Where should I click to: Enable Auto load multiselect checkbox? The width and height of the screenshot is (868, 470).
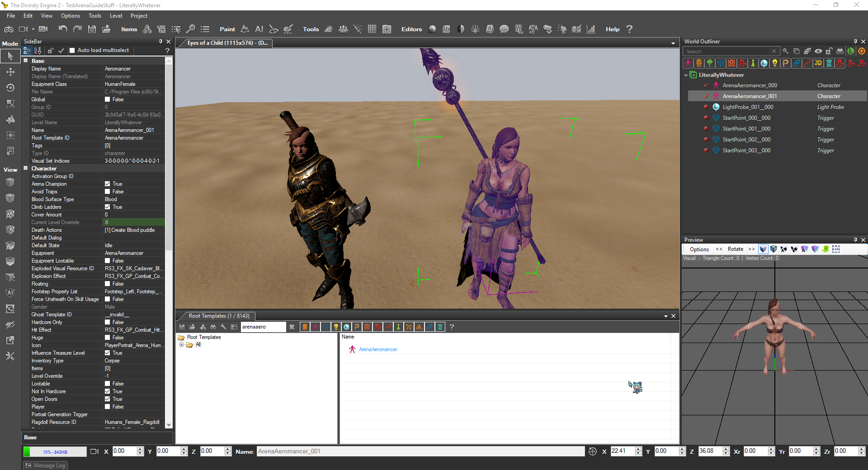[x=72, y=50]
